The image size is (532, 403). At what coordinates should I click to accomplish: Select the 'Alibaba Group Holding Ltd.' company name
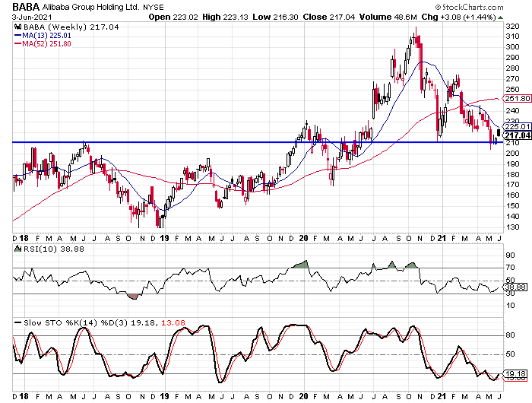pyautogui.click(x=90, y=7)
